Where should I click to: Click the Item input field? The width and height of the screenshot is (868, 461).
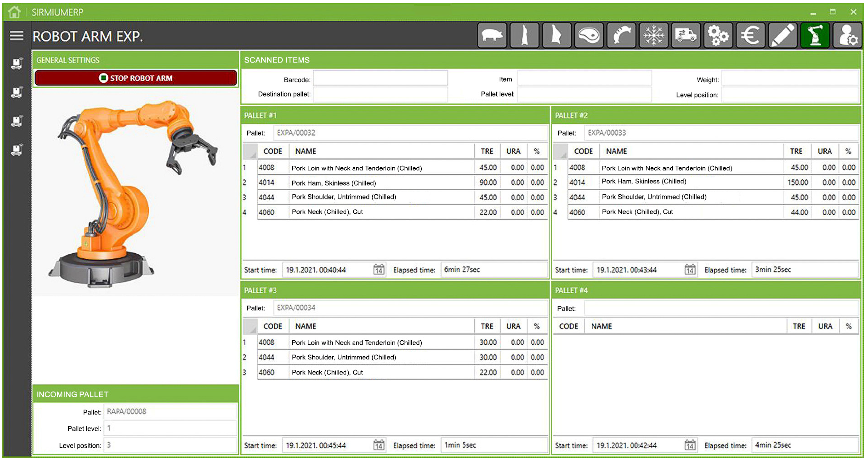coord(585,78)
